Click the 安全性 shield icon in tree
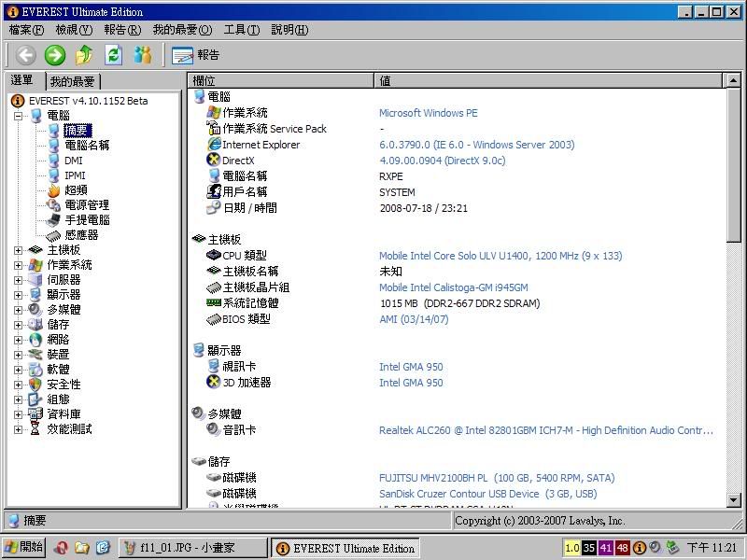The image size is (747, 560). [x=35, y=385]
